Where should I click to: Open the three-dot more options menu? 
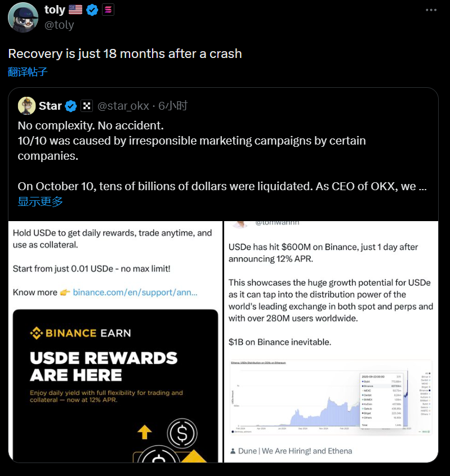tap(431, 10)
